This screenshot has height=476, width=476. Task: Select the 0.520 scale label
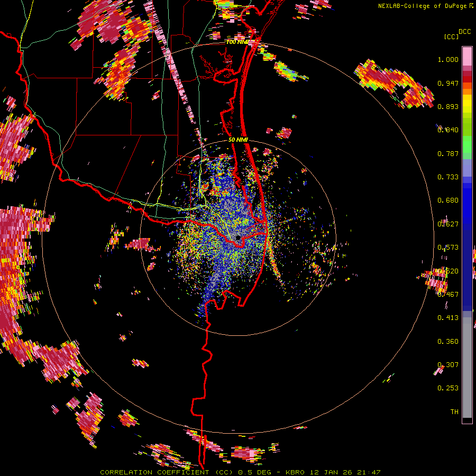(448, 271)
